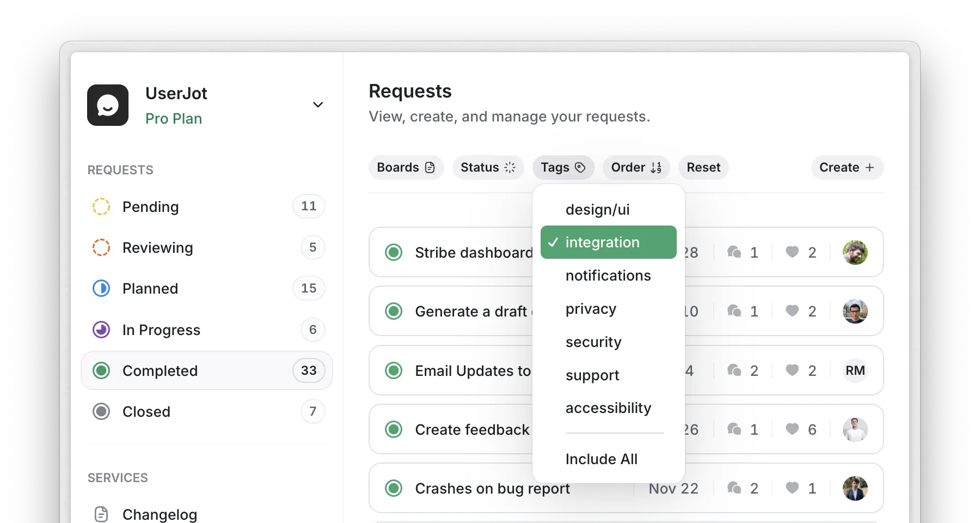Open the Status filter dropdown
The width and height of the screenshot is (980, 523).
[x=488, y=167]
